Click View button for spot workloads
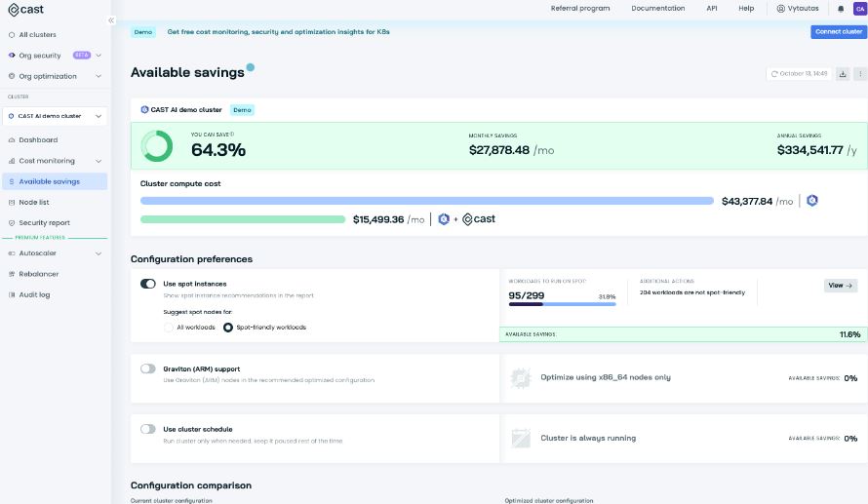Image resolution: width=868 pixels, height=504 pixels. (841, 286)
